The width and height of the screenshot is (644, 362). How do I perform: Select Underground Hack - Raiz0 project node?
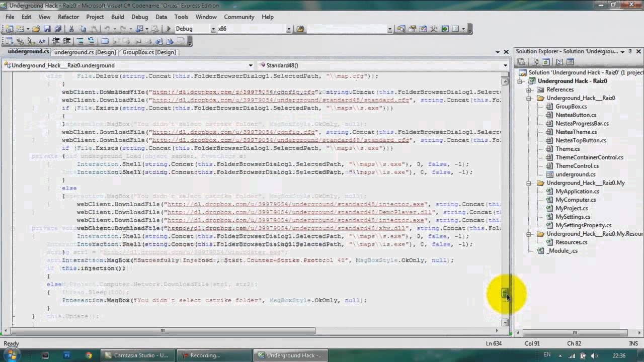[572, 81]
